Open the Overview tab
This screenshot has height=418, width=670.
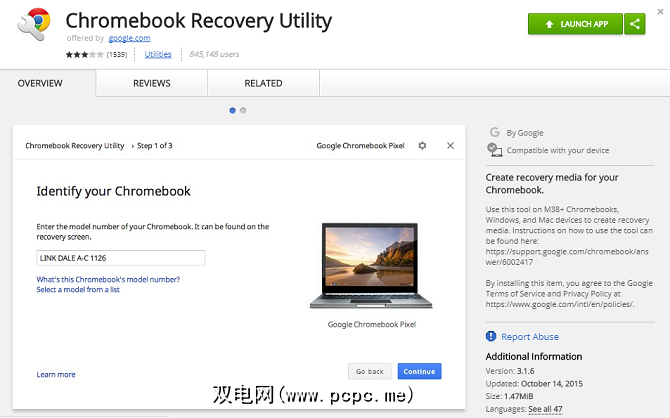40,83
